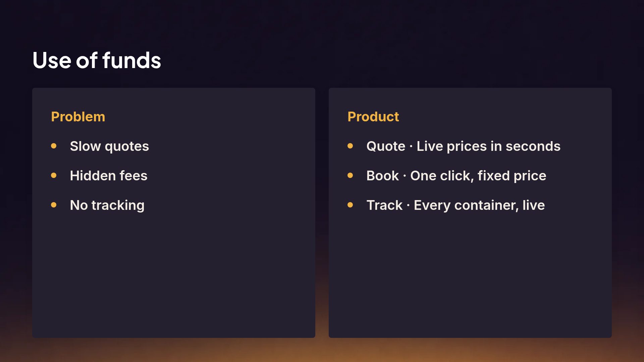Select the 'Hidden fees' text line
Viewport: 644px width, 362px height.
coord(109,176)
